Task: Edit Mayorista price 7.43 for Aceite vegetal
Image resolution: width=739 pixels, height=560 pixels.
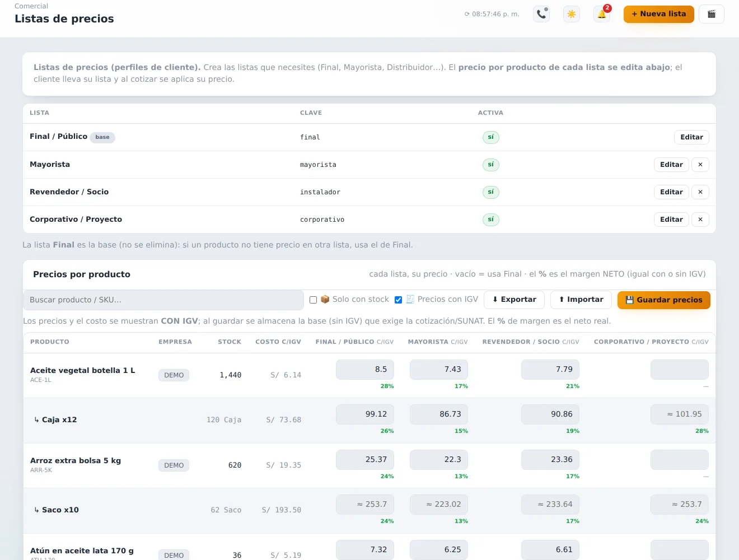Action: tap(439, 370)
